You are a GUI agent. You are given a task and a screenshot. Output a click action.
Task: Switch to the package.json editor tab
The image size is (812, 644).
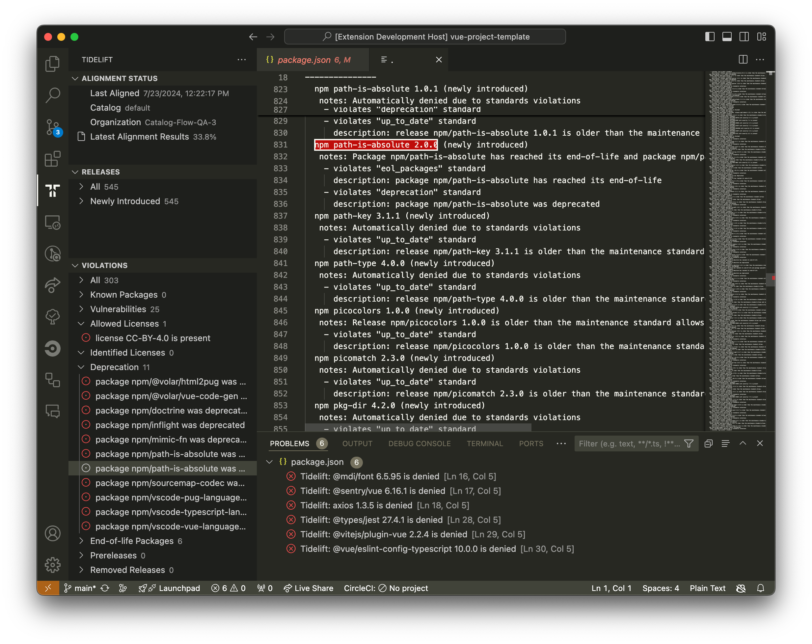tap(312, 60)
